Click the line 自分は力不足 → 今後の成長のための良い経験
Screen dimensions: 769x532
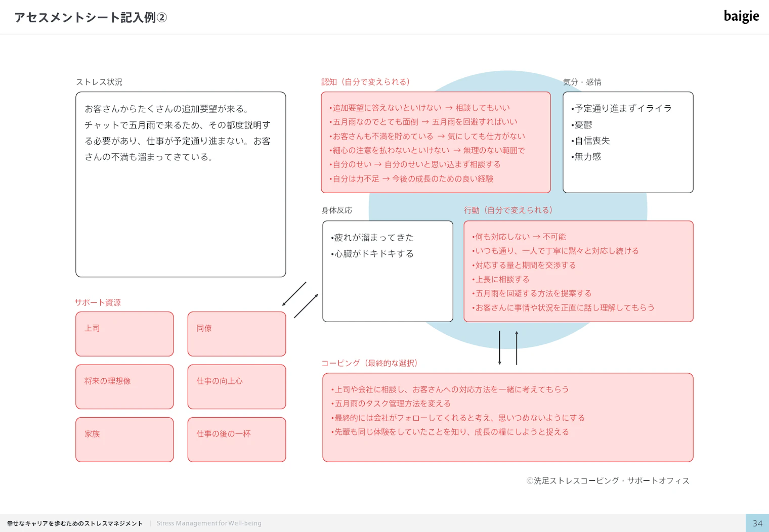coord(411,179)
